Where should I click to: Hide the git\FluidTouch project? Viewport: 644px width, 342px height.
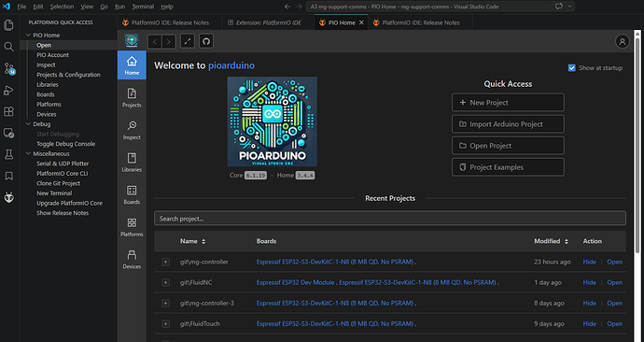pyautogui.click(x=589, y=323)
